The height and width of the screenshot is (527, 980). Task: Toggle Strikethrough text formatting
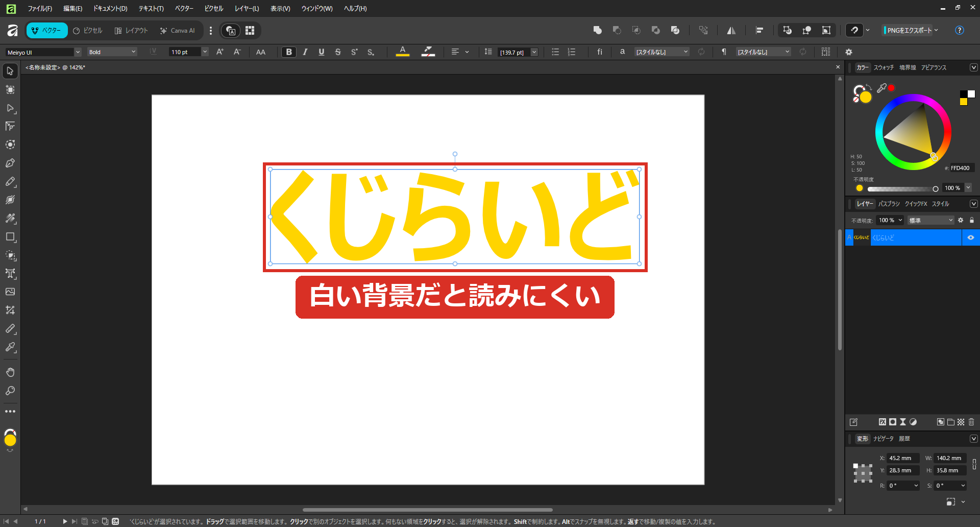[338, 52]
